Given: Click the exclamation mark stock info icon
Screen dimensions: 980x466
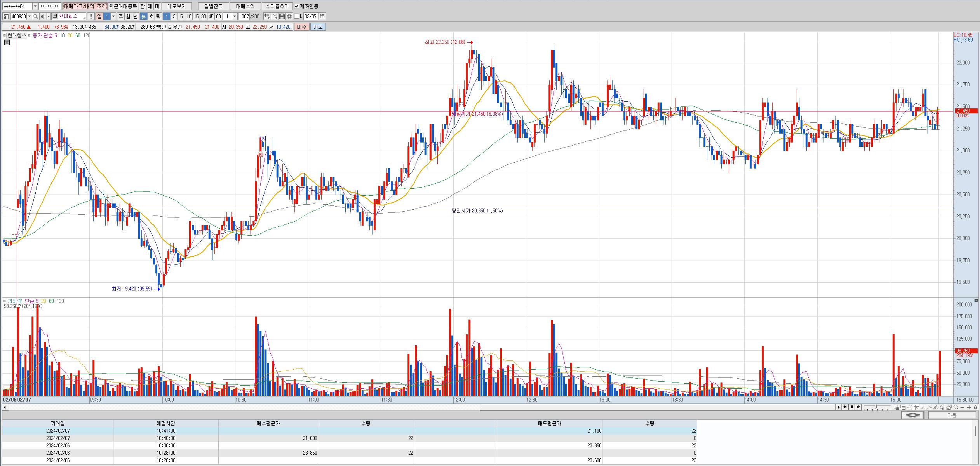Looking at the screenshot, I should click(91, 16).
